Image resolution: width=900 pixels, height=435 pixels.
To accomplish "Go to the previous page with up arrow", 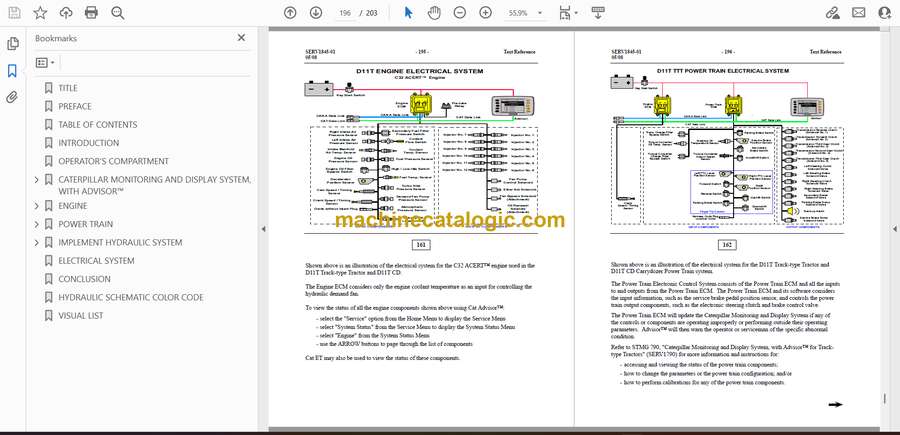I will point(290,13).
